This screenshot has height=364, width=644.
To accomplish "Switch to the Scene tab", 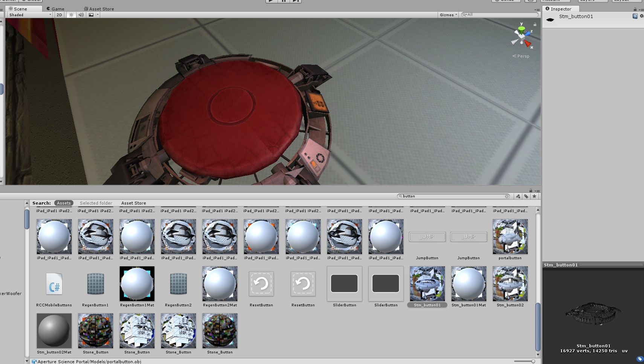I will point(23,9).
